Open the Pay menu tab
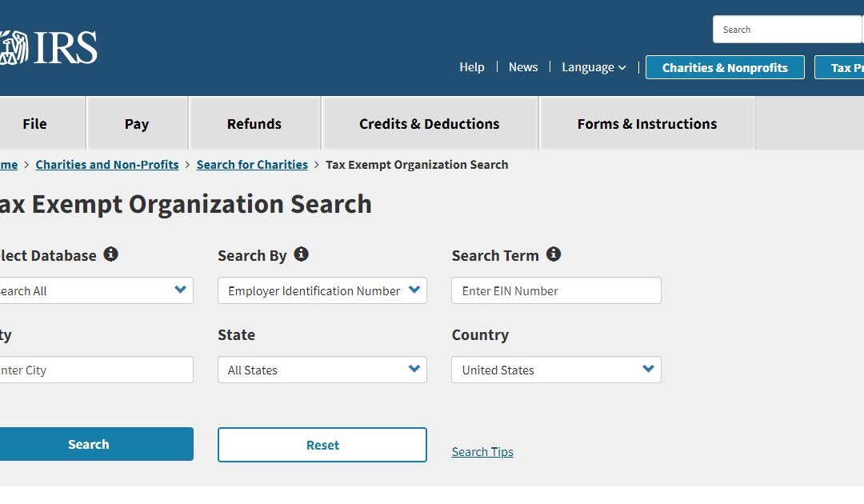This screenshot has height=504, width=864. pyautogui.click(x=138, y=123)
